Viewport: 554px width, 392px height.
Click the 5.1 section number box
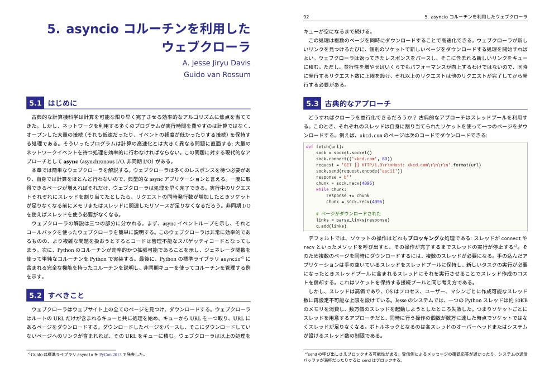tap(35, 103)
